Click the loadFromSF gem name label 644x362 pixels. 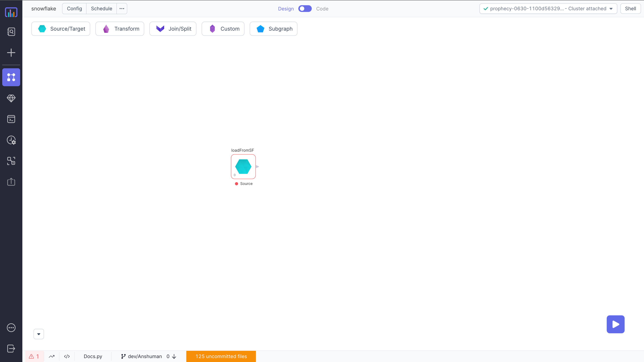(242, 150)
